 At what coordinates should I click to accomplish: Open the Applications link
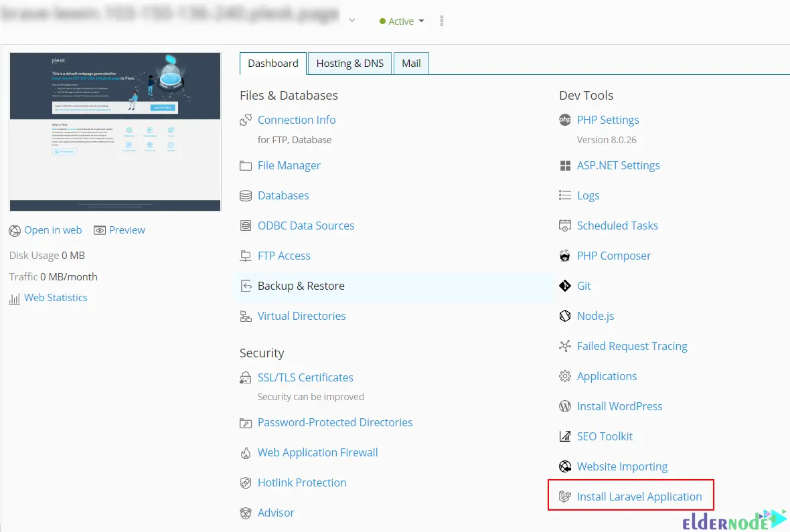point(607,376)
